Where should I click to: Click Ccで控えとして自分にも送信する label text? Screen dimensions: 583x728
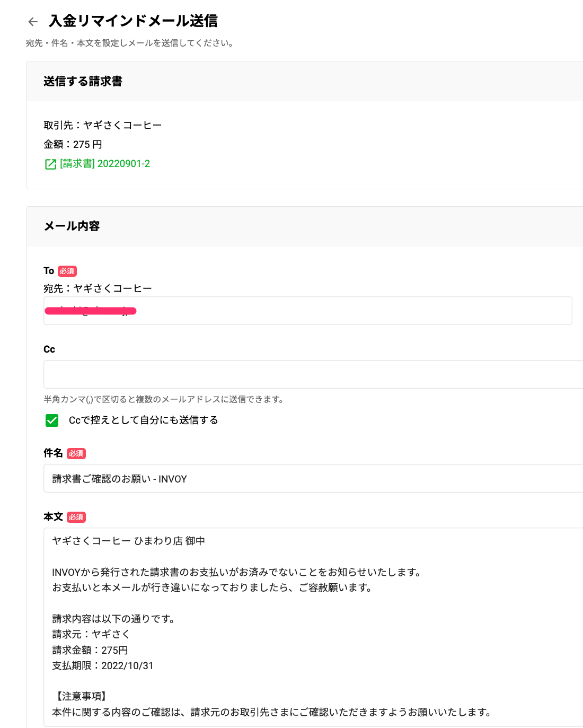[144, 420]
